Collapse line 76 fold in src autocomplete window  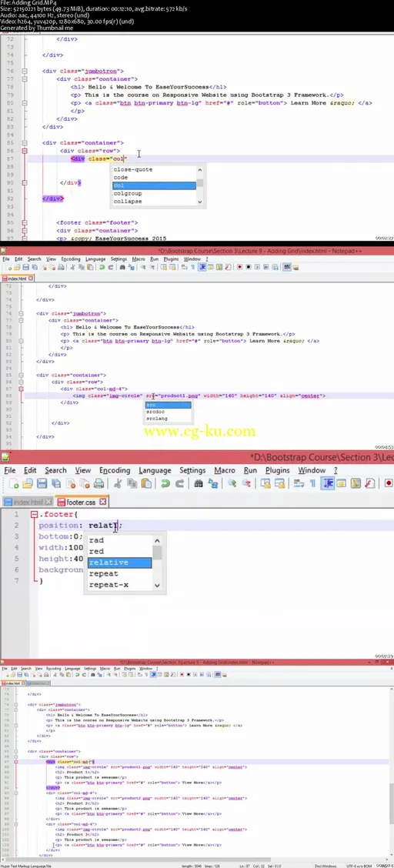[21, 313]
